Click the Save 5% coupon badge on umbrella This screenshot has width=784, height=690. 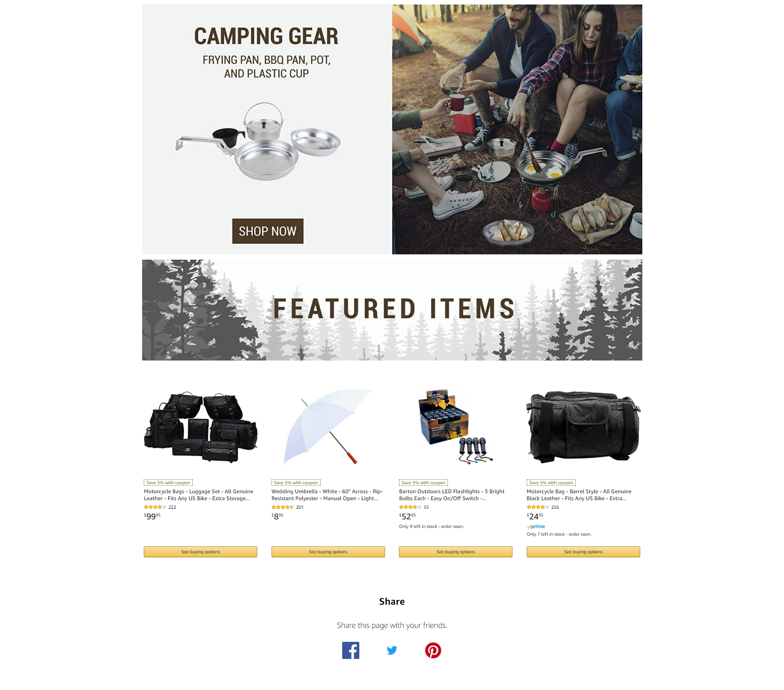(296, 483)
